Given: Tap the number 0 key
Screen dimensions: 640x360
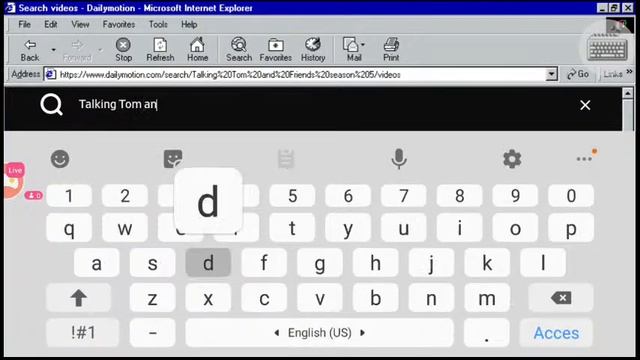Looking at the screenshot, I should (x=571, y=196).
